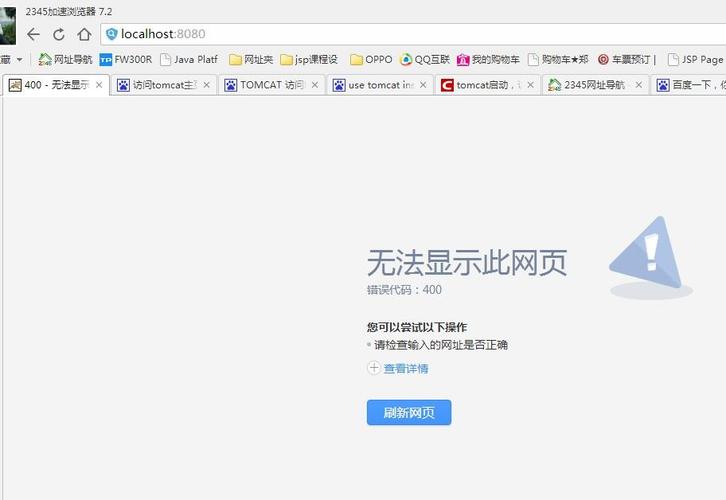Open the jsp课程设 bookmark folder
Viewport: 726px width, 500px height.
pyautogui.click(x=309, y=59)
